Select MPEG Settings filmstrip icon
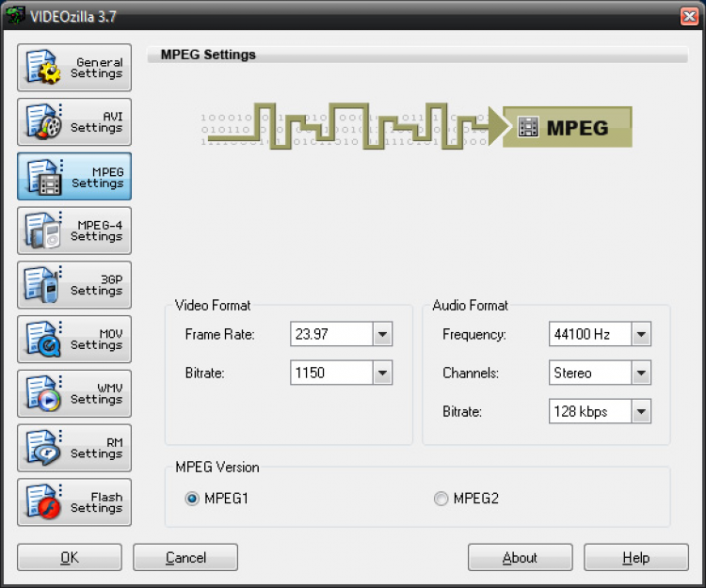This screenshot has height=588, width=706. pyautogui.click(x=44, y=177)
